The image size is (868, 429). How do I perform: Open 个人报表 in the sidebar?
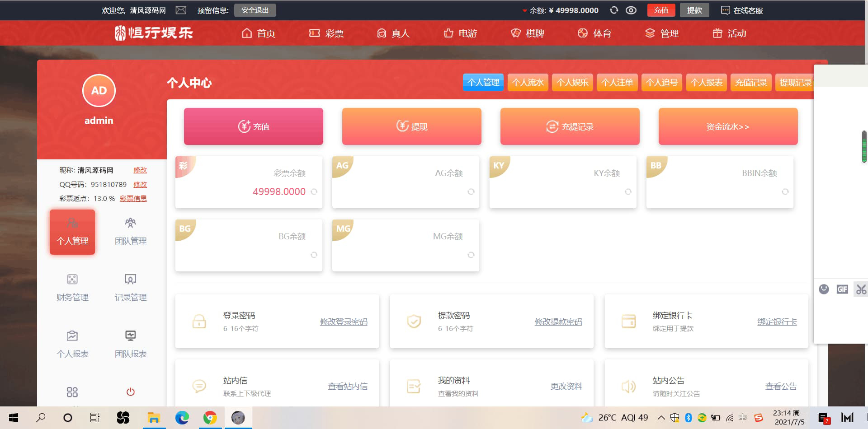[x=72, y=344]
